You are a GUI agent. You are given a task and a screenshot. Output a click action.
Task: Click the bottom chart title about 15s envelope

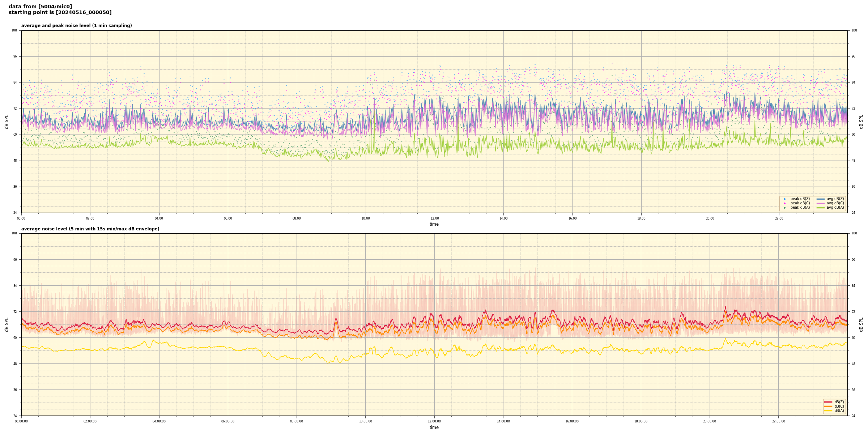(x=90, y=229)
